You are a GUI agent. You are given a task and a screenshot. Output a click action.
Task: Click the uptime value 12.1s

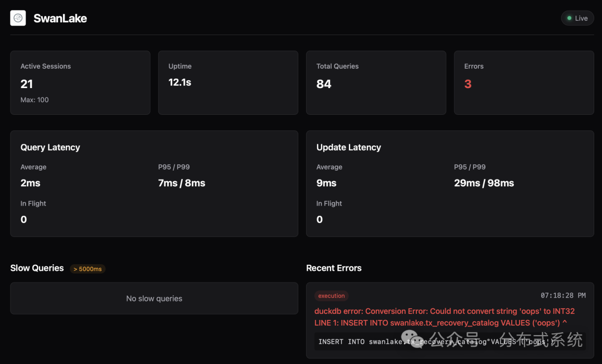pyautogui.click(x=179, y=82)
